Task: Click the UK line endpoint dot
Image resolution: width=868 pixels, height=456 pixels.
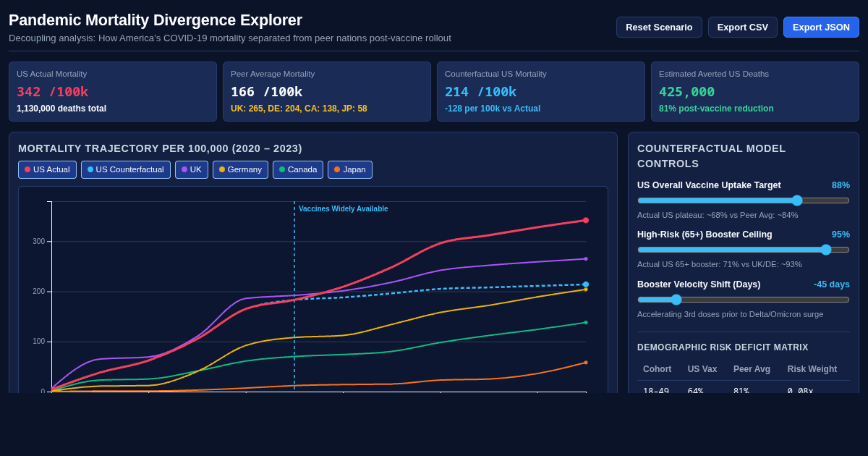Action: [x=586, y=258]
